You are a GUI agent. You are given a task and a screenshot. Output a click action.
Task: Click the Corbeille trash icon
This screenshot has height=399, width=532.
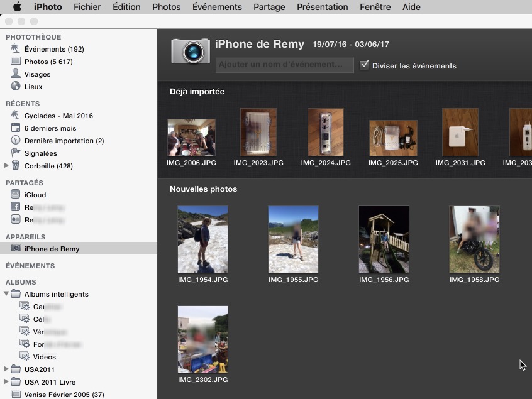coord(16,165)
